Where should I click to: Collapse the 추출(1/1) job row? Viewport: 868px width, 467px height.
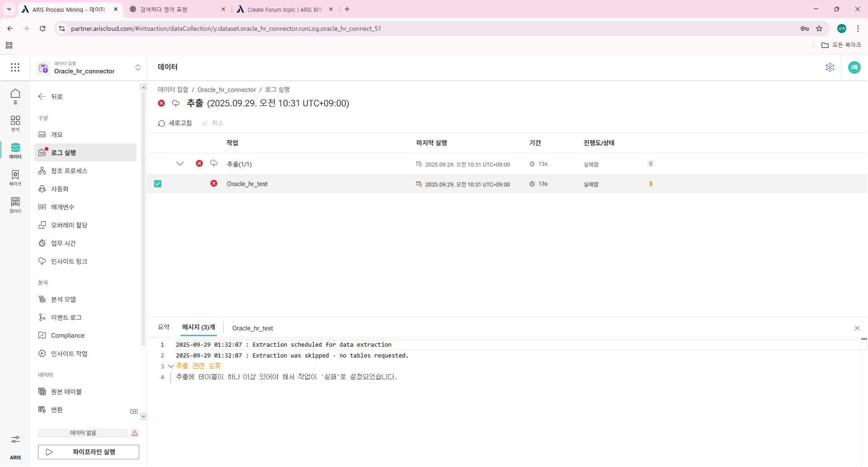coord(180,164)
